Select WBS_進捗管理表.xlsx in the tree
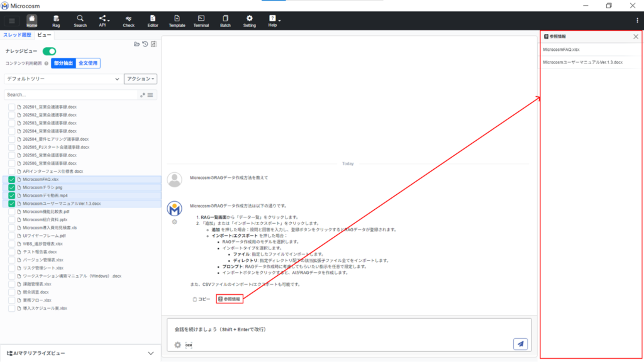 [x=43, y=244]
